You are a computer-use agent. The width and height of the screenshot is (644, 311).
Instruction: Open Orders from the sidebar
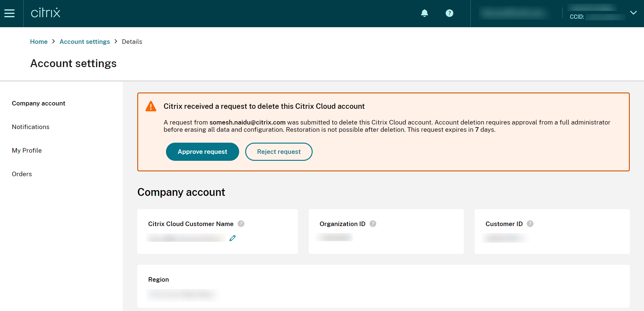22,174
